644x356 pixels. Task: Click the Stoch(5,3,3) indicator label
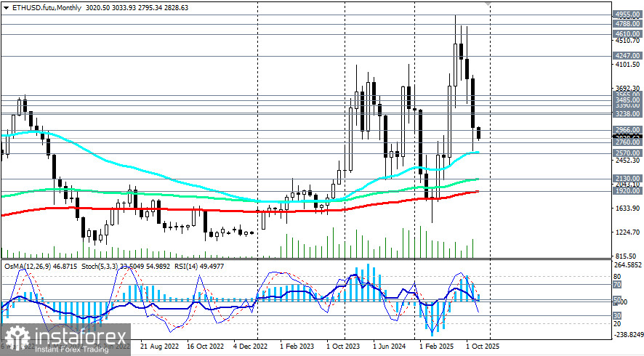point(98,267)
